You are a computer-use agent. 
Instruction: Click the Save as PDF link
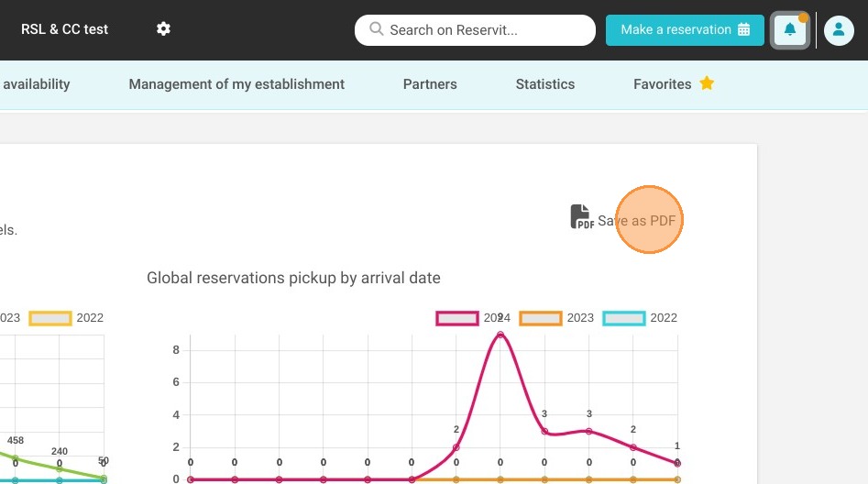pos(637,220)
